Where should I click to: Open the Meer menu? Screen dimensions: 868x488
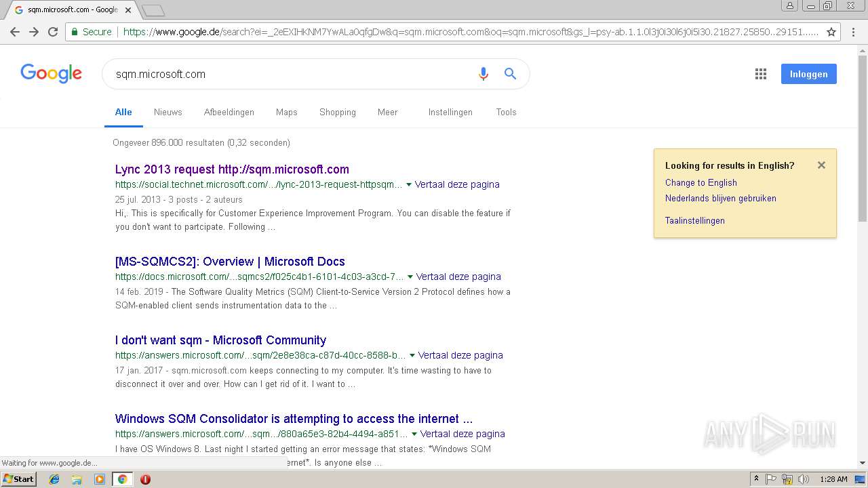coord(388,113)
